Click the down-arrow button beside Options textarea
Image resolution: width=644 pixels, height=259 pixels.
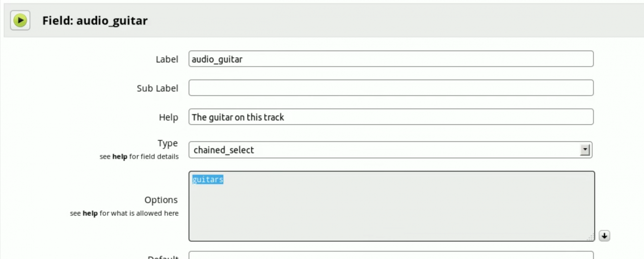(604, 236)
